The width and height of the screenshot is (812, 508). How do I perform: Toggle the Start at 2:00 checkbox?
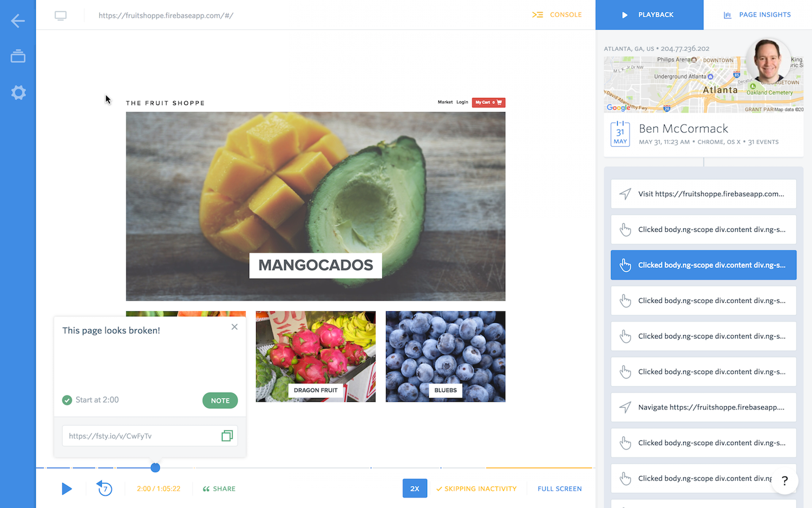(67, 400)
